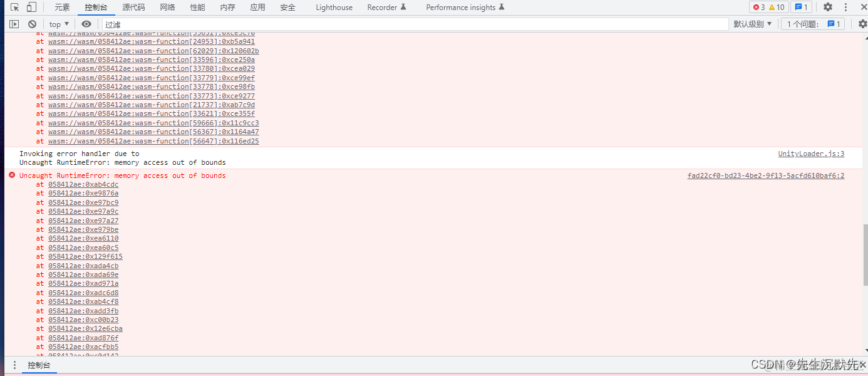
Task: Close the bottom drawer with X
Action: (862, 365)
